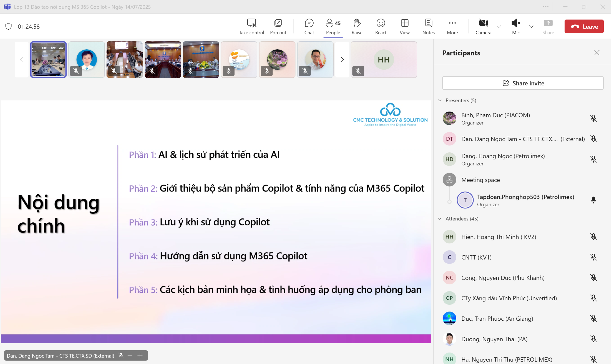
Task: Open Camera device options dropdown arrow
Action: coord(499,27)
